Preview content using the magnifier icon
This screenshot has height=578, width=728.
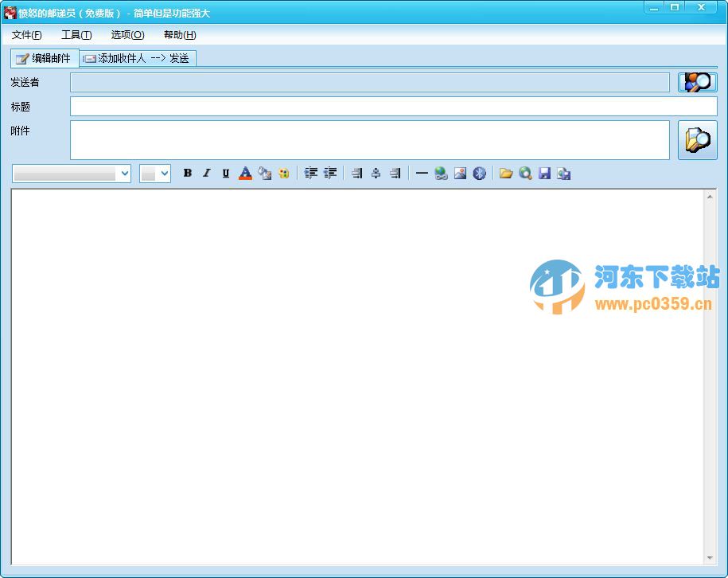[x=525, y=173]
